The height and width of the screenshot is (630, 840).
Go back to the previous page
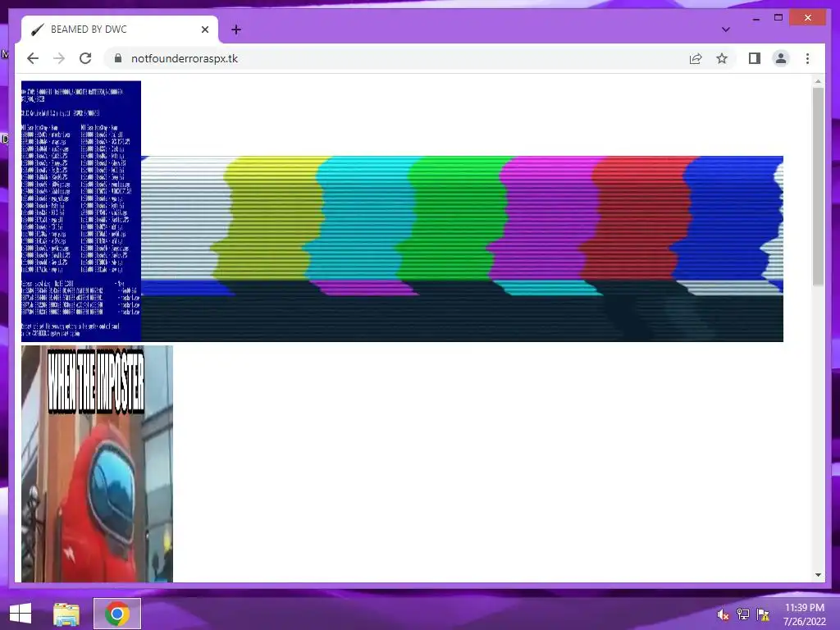pos(33,58)
